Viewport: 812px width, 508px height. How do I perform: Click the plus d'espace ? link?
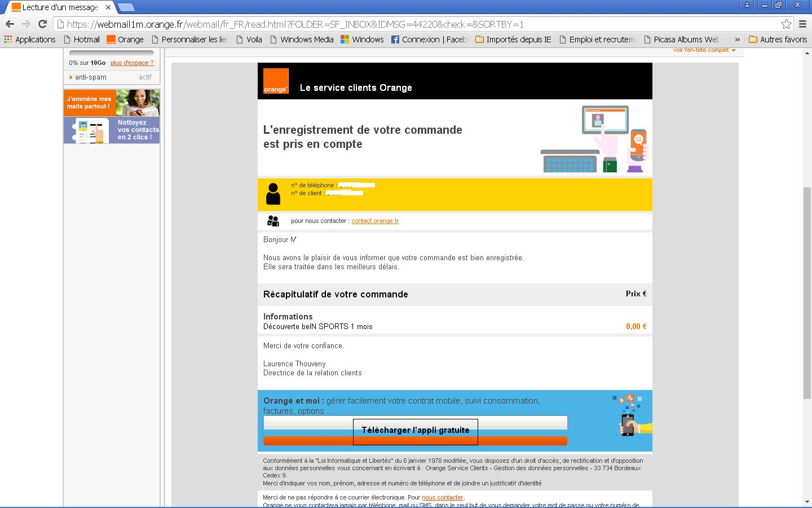point(132,63)
